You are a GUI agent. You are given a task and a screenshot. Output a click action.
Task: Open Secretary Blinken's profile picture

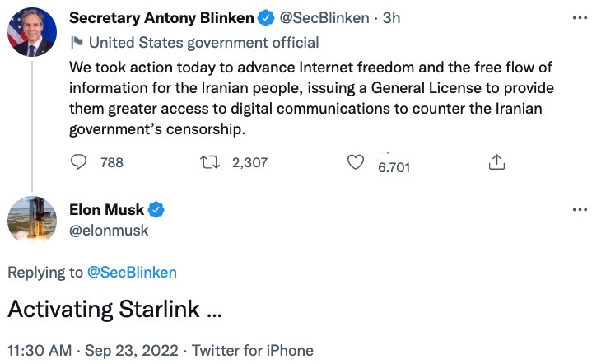[x=31, y=32]
